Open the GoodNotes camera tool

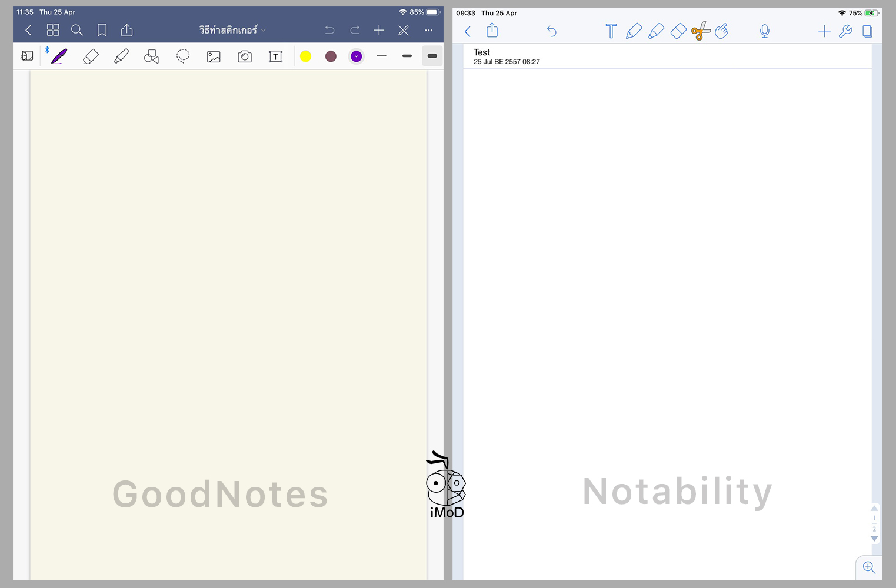coord(245,56)
